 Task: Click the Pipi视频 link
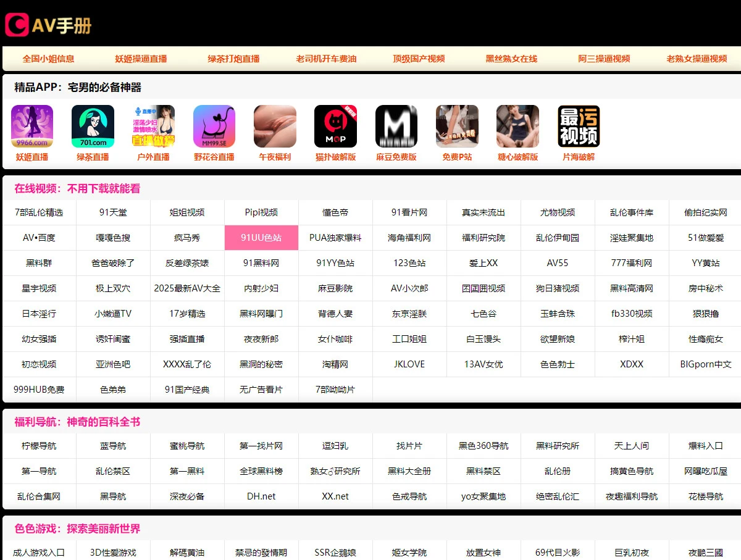click(261, 212)
